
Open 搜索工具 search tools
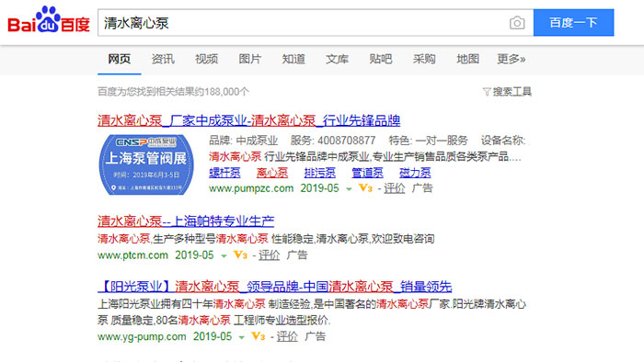512,92
